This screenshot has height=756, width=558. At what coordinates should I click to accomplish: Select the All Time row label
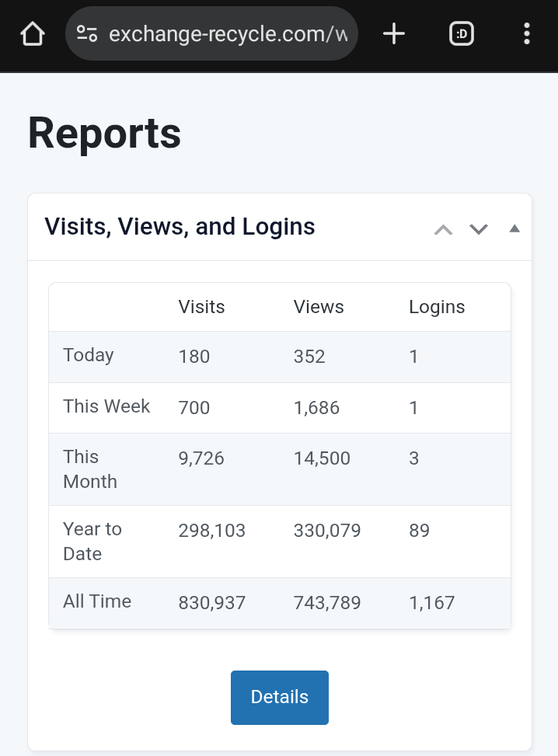click(x=97, y=601)
